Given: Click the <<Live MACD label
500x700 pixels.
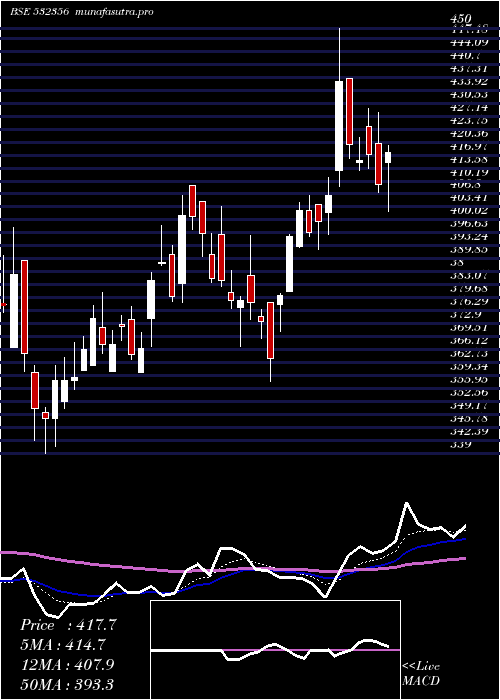Looking at the screenshot, I should (x=421, y=673).
